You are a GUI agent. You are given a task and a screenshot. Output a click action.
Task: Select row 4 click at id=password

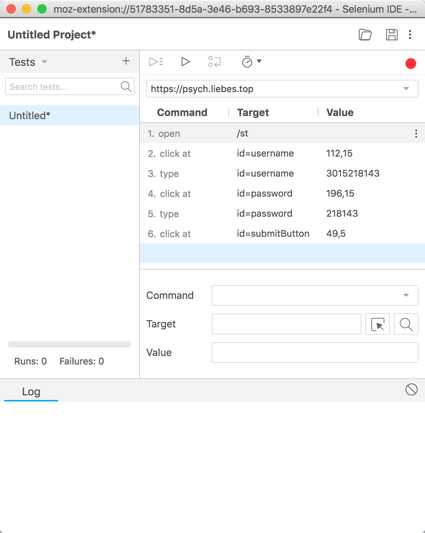[x=282, y=194]
